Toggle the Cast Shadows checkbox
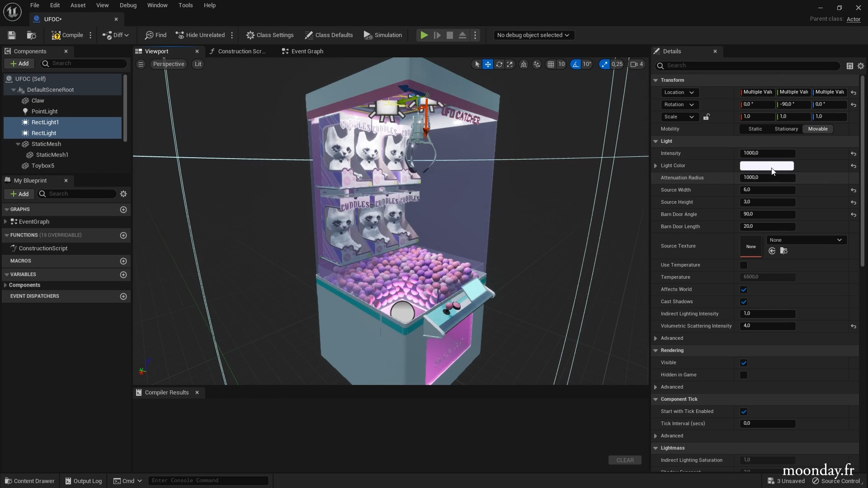Image resolution: width=868 pixels, height=488 pixels. click(x=744, y=302)
